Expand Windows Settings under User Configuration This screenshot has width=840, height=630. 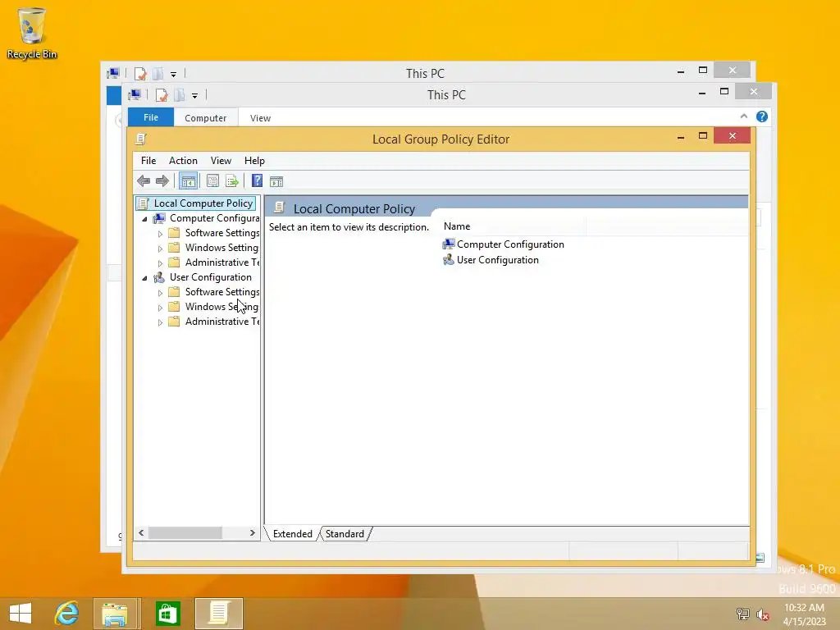point(160,308)
